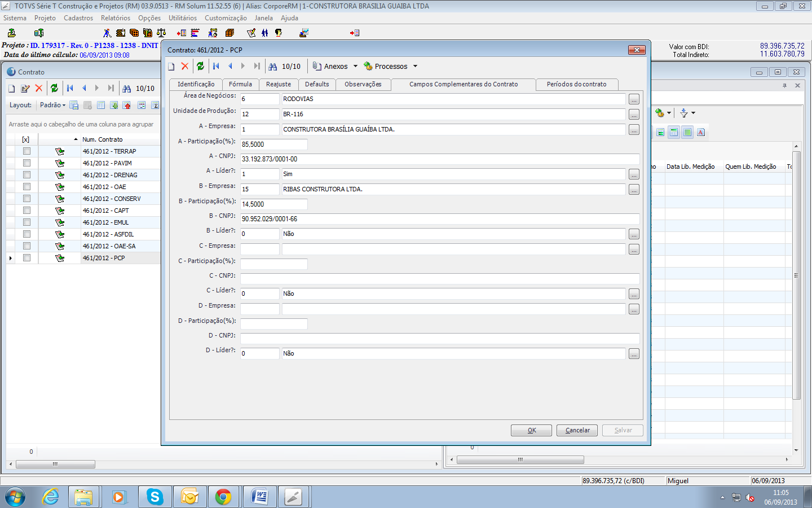This screenshot has height=508, width=812.
Task: Click funnel filter icon in right panel
Action: click(x=683, y=113)
